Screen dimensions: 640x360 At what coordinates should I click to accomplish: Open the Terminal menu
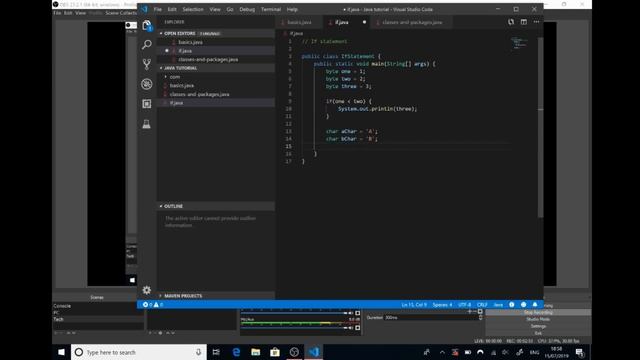[x=271, y=9]
